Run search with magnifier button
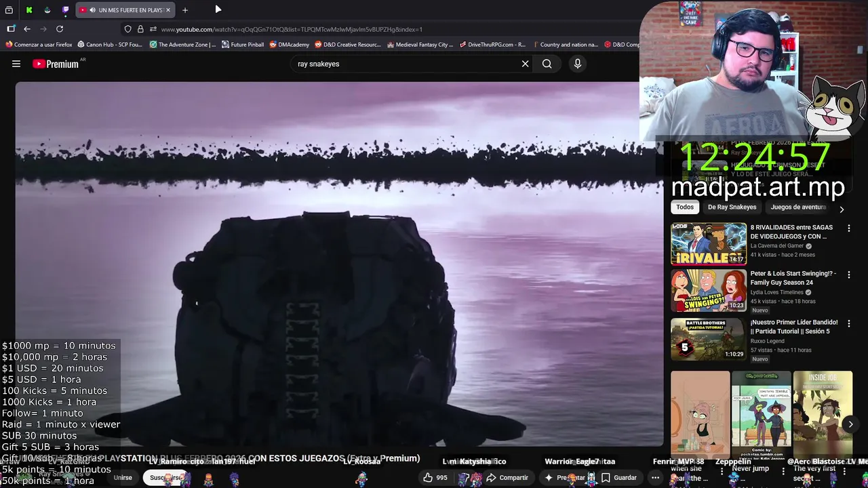The height and width of the screenshot is (488, 868). [547, 64]
